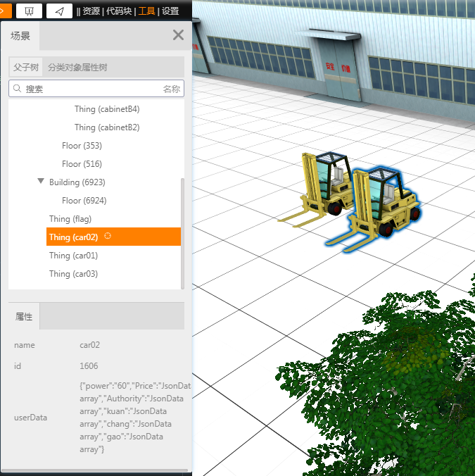Switch to the 父子树 tab
The image size is (475, 476).
[x=26, y=67]
